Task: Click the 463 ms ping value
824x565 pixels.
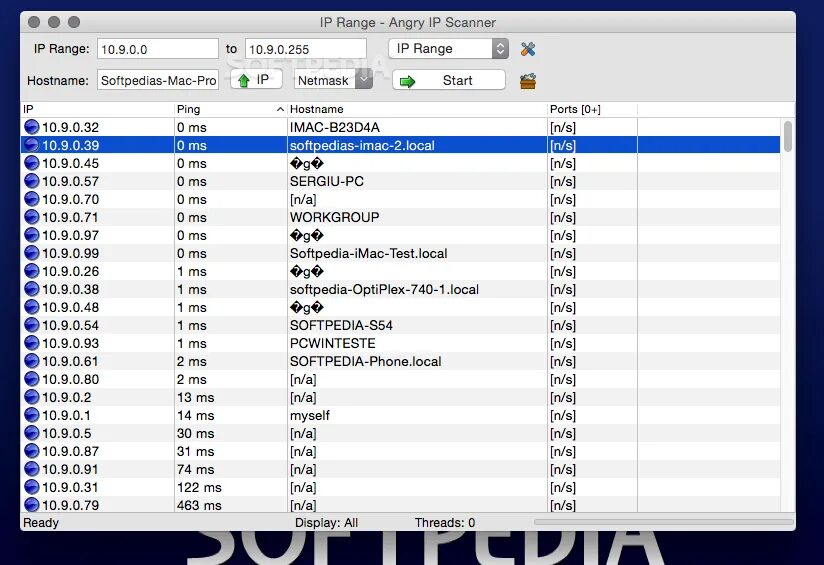Action: (x=199, y=505)
